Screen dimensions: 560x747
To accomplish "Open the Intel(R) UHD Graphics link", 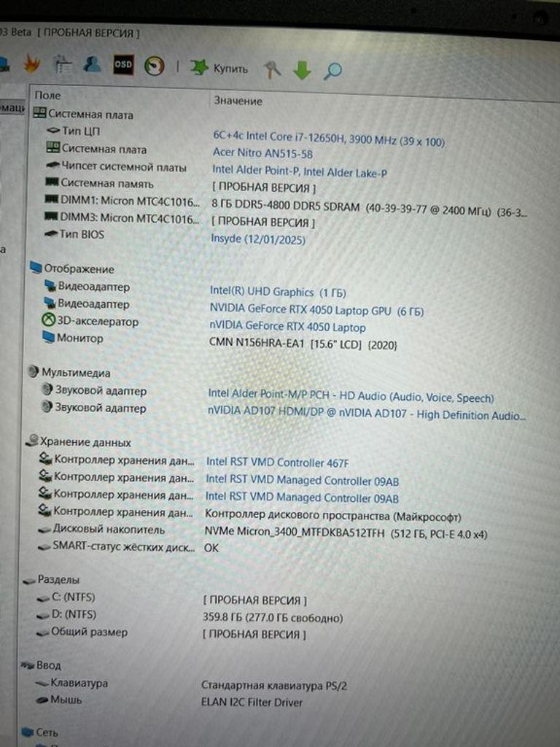I will 278,292.
